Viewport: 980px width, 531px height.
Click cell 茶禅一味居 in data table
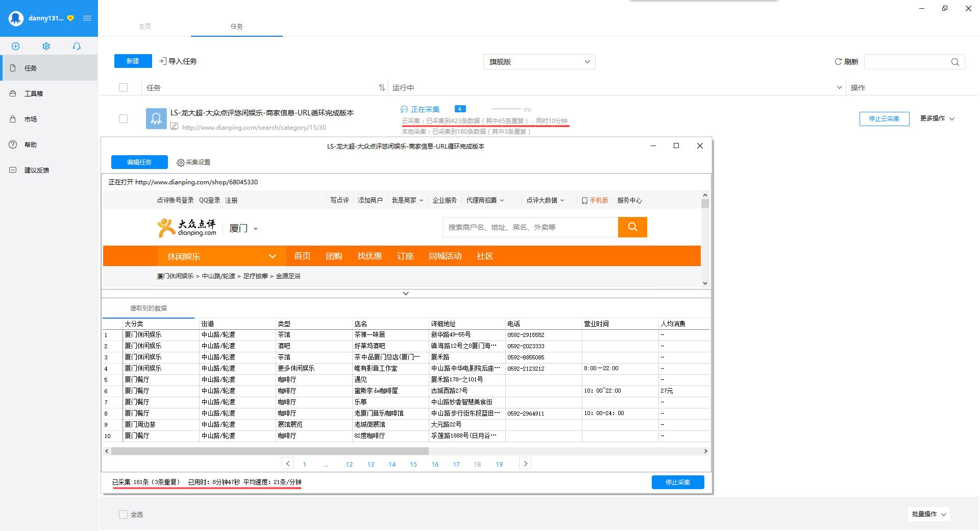click(x=390, y=335)
